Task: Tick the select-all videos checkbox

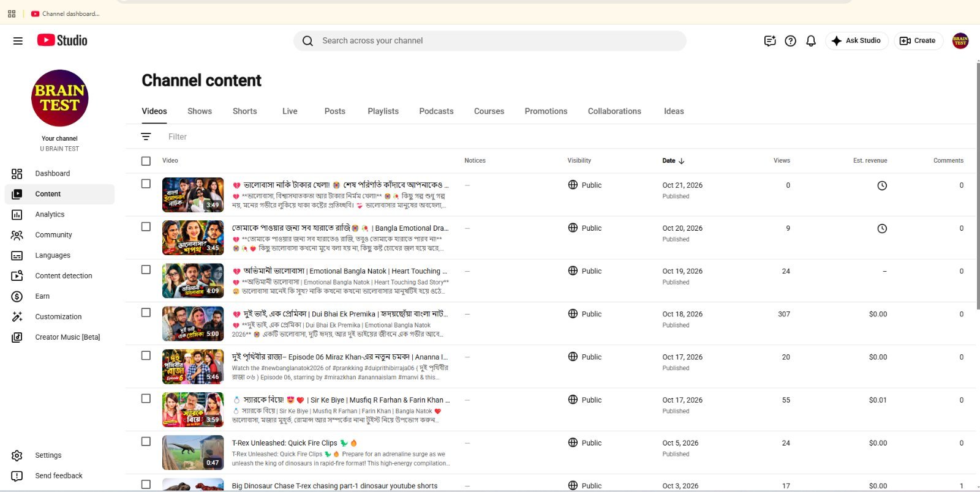Action: tap(146, 161)
